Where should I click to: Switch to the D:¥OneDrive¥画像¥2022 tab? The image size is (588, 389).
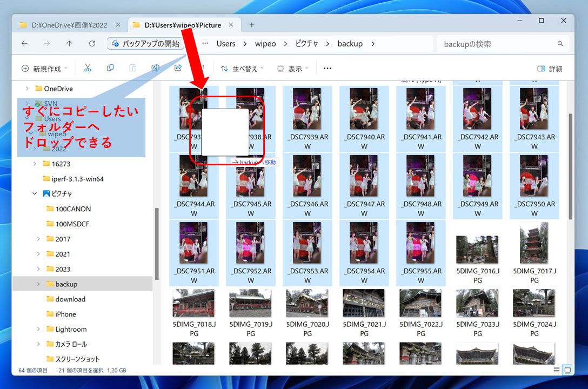pyautogui.click(x=70, y=25)
